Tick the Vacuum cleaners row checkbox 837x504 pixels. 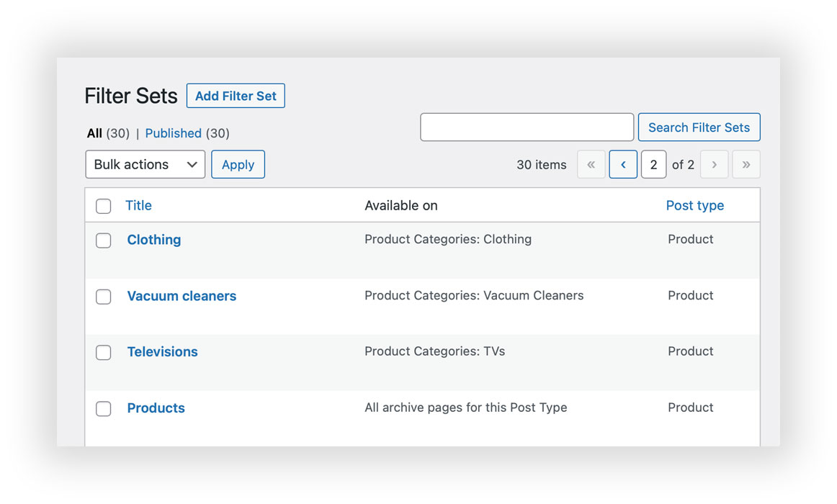(103, 297)
